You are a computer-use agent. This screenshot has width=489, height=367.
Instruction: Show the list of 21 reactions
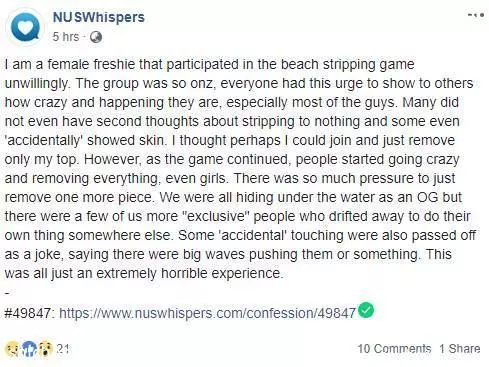(63, 349)
